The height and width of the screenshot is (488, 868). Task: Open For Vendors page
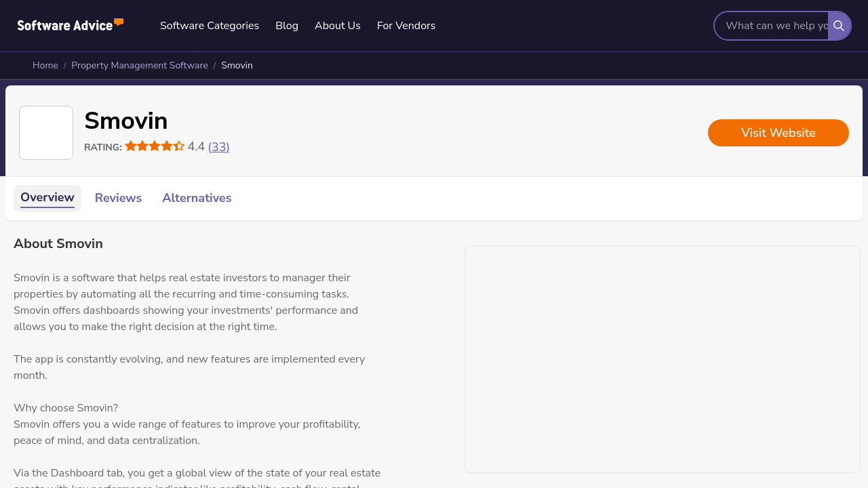click(x=406, y=26)
